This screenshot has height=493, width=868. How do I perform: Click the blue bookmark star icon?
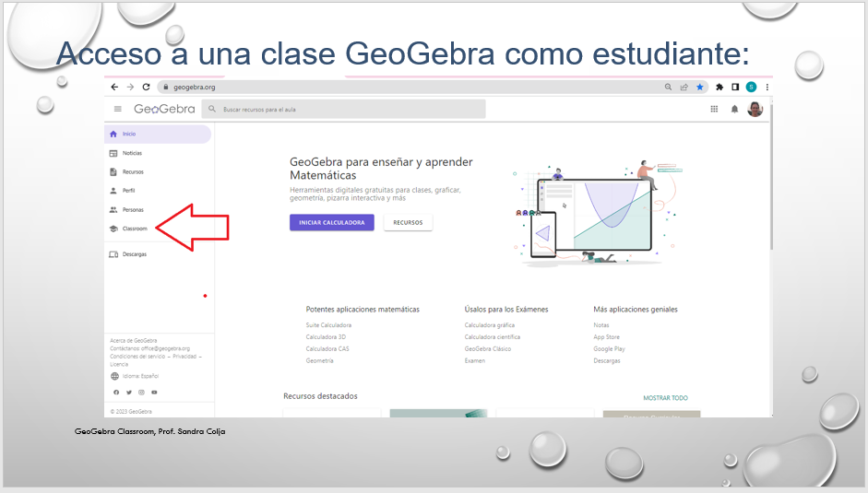pyautogui.click(x=700, y=87)
